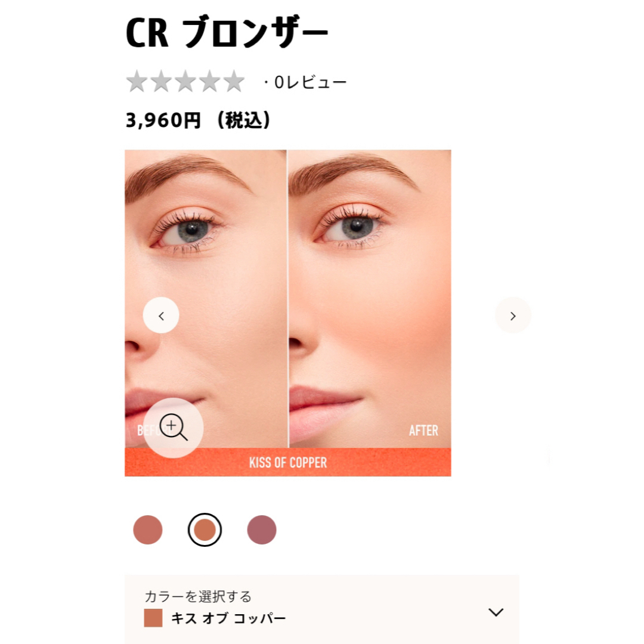Click the キス オブ コッパー selected color name
The height and width of the screenshot is (644, 644).
[x=228, y=618]
